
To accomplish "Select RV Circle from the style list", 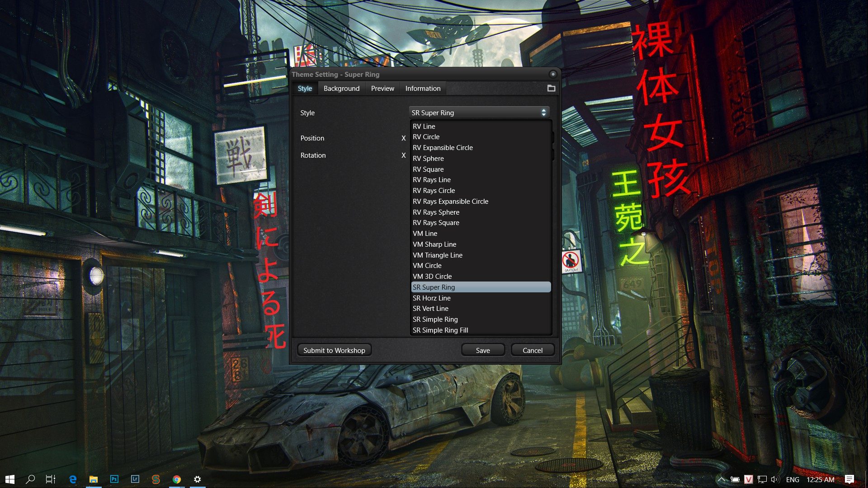I will pos(481,137).
